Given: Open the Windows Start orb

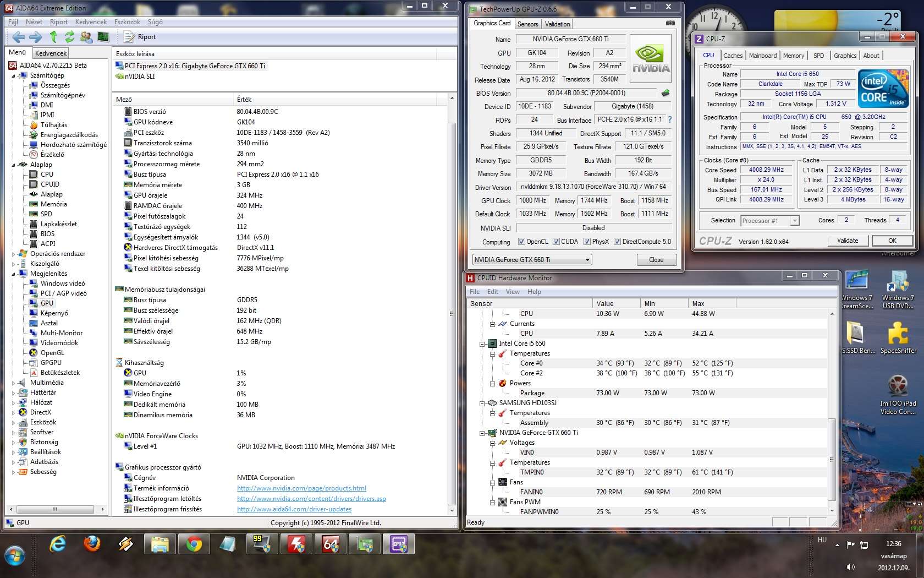Looking at the screenshot, I should coord(15,556).
